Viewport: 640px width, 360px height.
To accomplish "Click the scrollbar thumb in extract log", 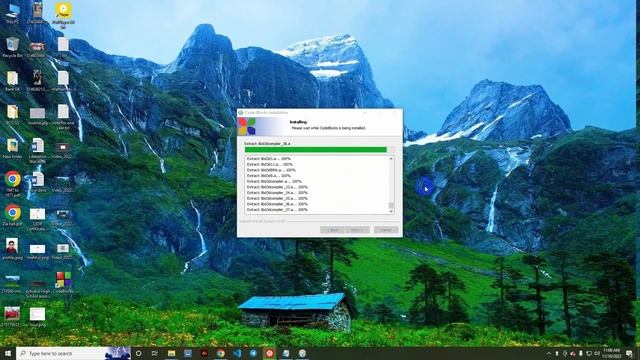I will (x=391, y=205).
